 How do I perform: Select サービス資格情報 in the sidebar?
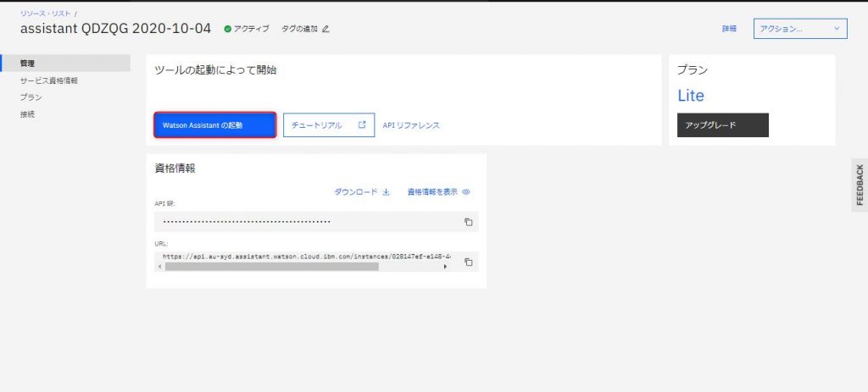pos(48,80)
